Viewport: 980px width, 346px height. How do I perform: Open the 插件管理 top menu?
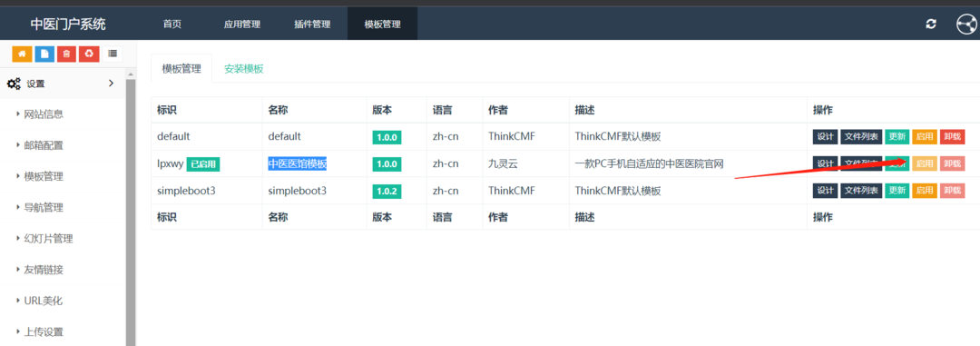pos(312,25)
